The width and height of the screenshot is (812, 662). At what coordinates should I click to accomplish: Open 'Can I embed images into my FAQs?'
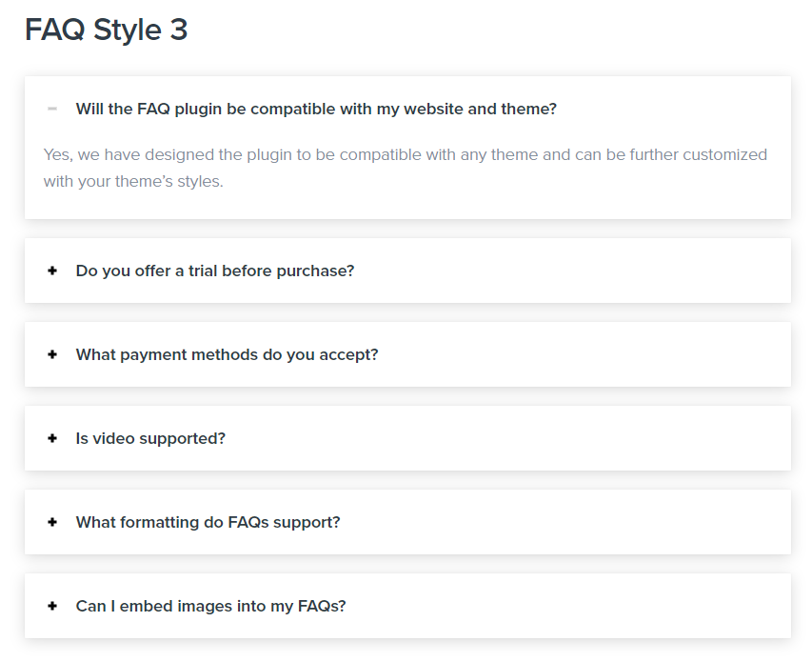pos(210,606)
